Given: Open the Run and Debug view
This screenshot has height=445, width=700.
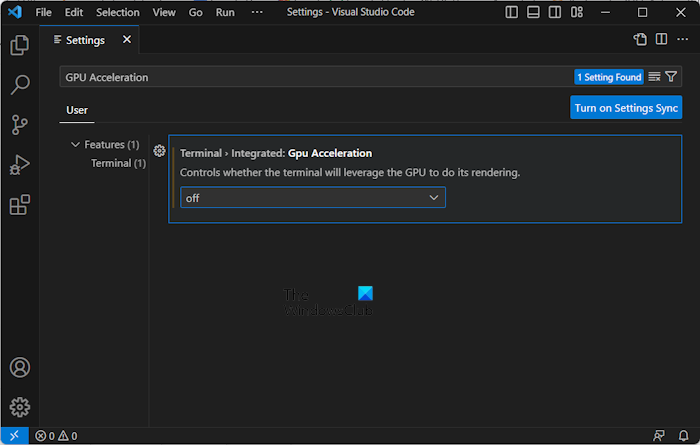Looking at the screenshot, I should 19,165.
